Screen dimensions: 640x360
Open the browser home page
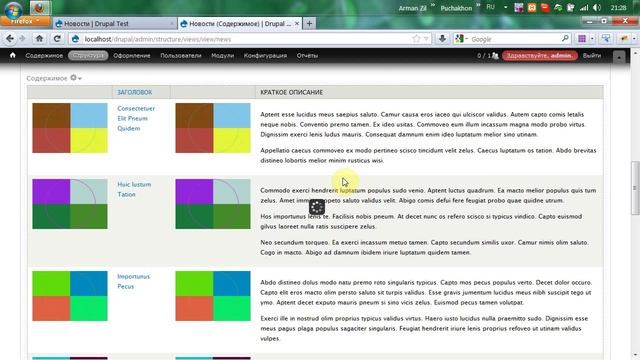click(x=39, y=39)
